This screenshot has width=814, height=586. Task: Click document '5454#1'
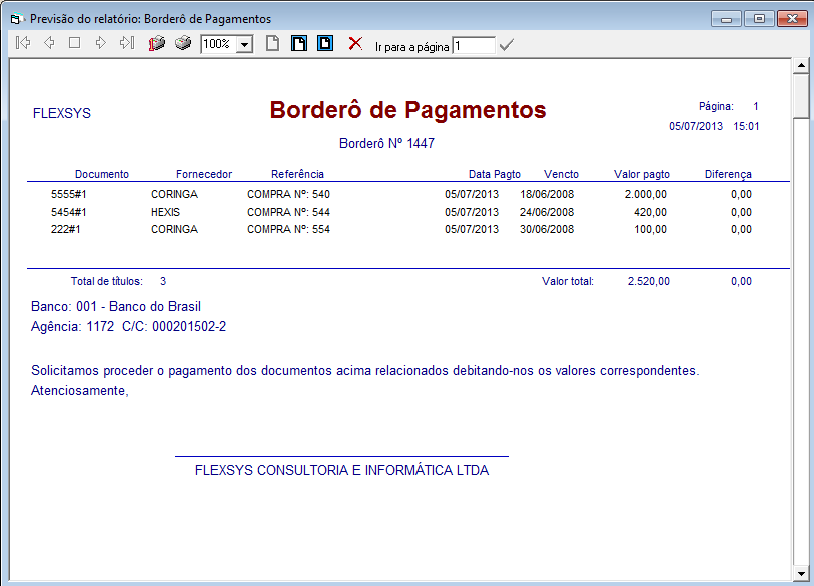69,212
